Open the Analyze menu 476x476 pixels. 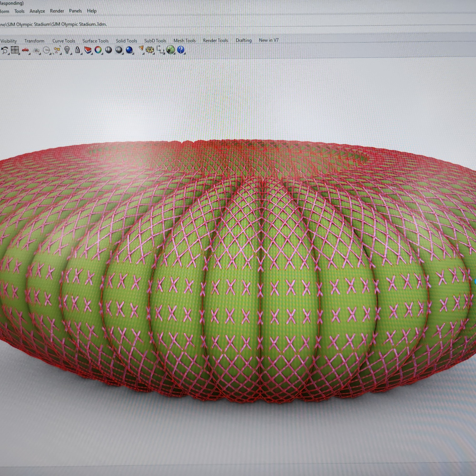tap(37, 11)
